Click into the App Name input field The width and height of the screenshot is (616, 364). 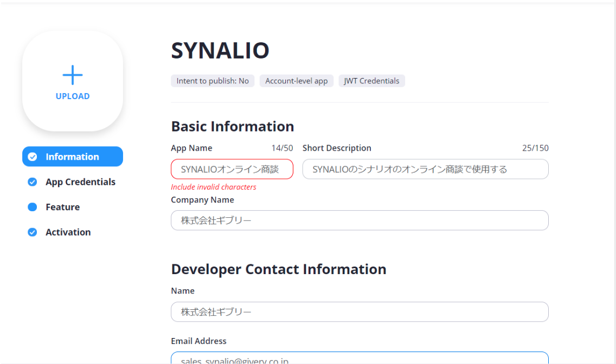(232, 169)
